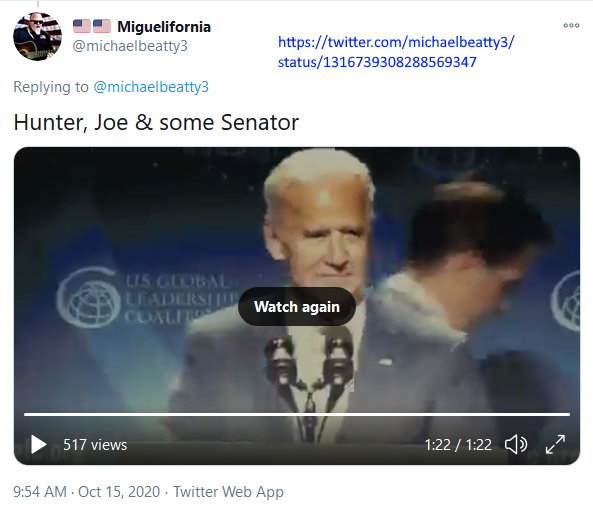Screen dimensions: 593x510
Task: Click the Twitter Web App source label
Action: 228,492
